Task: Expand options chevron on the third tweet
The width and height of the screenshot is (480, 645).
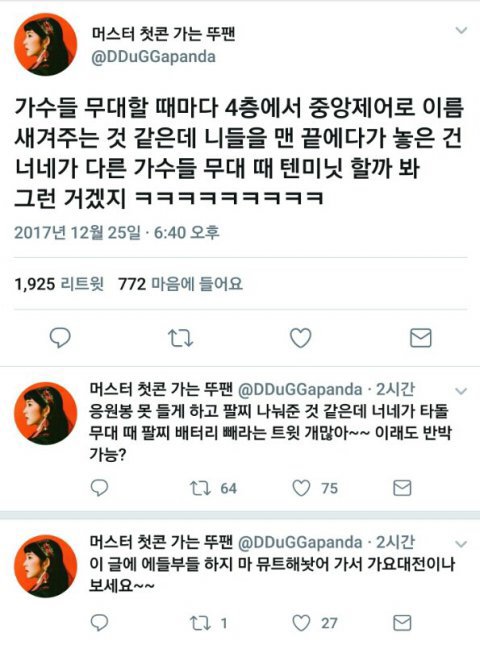Action: [461, 544]
